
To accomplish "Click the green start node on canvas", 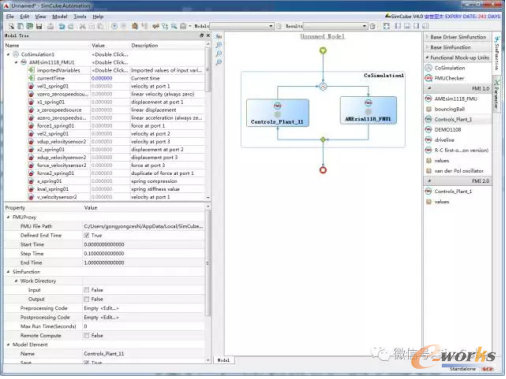I will 323,51.
